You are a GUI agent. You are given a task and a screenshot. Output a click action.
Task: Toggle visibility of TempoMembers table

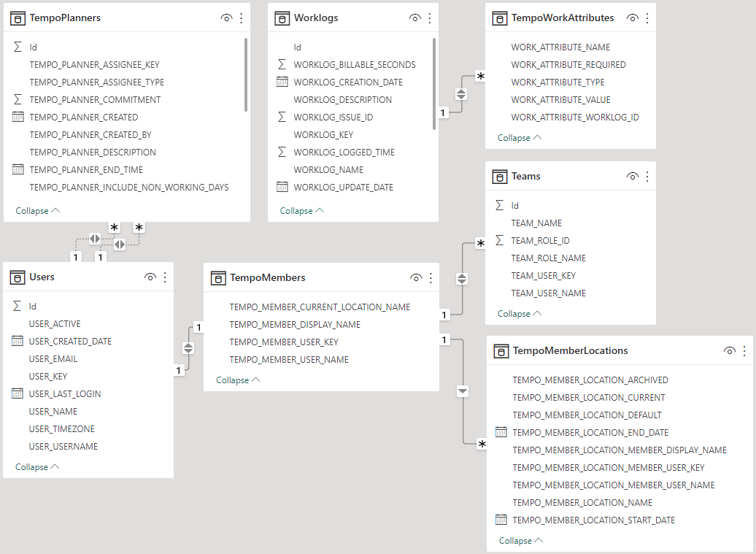(416, 277)
